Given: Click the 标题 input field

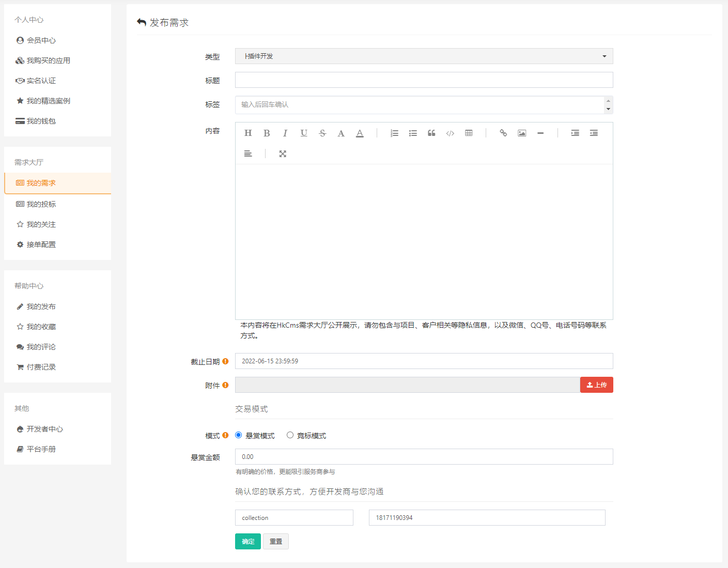Looking at the screenshot, I should tap(424, 80).
